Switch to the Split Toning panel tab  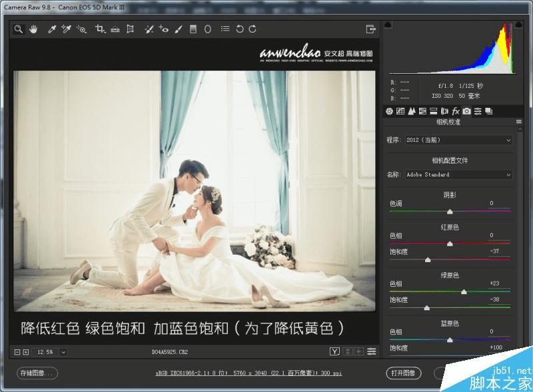click(x=434, y=111)
